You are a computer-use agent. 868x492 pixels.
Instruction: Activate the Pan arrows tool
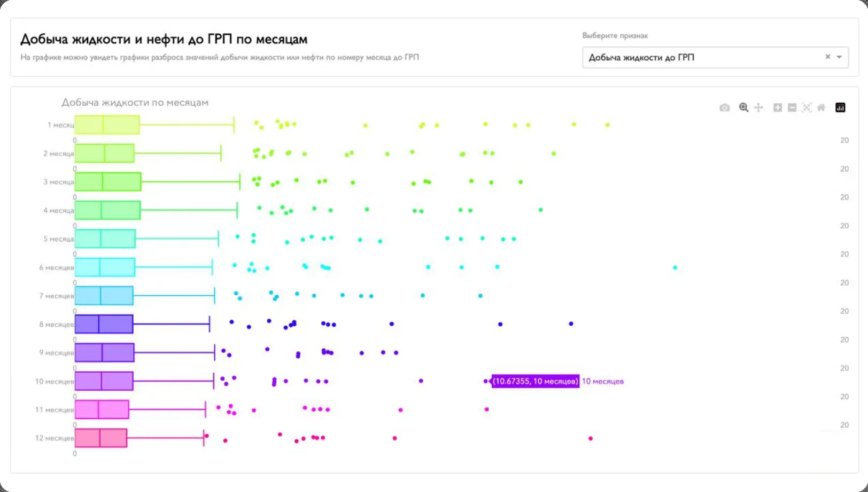click(758, 107)
